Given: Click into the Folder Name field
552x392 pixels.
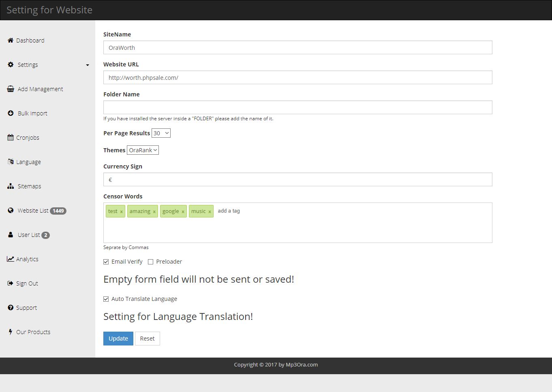Looking at the screenshot, I should coord(298,107).
